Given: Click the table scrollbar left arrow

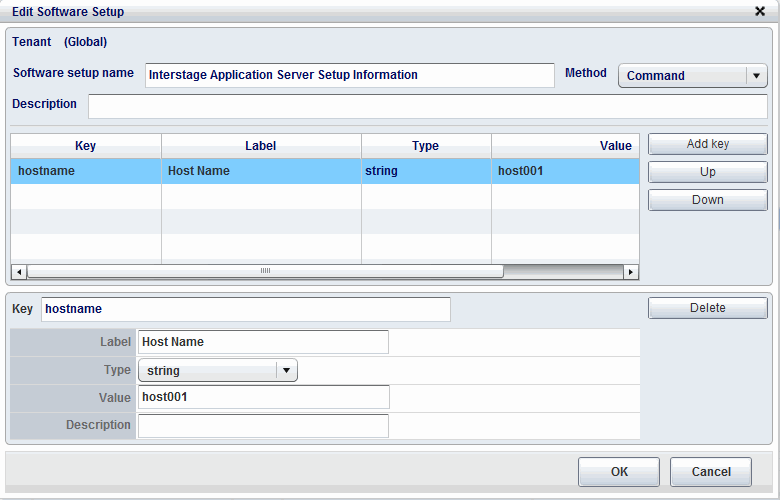Looking at the screenshot, I should [19, 272].
